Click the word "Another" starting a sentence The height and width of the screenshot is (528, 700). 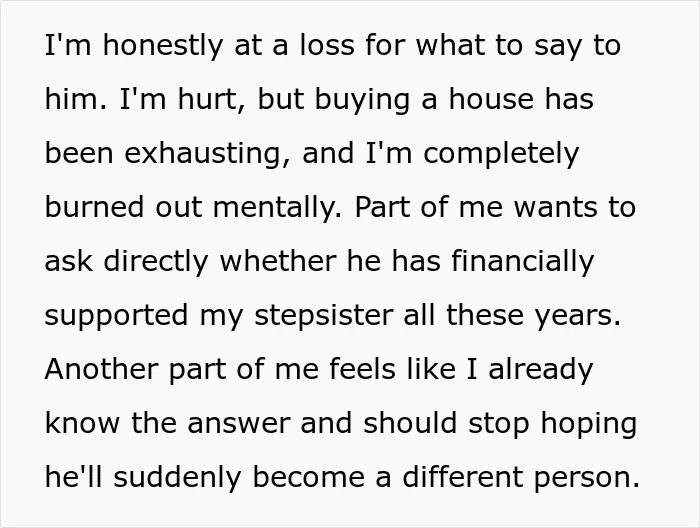pyautogui.click(x=101, y=369)
